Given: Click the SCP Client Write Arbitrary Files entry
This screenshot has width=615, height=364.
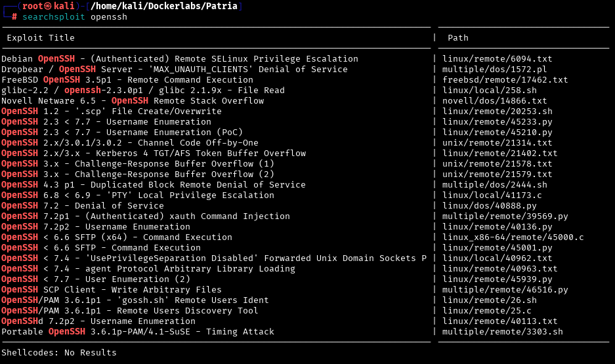Looking at the screenshot, I should coord(112,290).
